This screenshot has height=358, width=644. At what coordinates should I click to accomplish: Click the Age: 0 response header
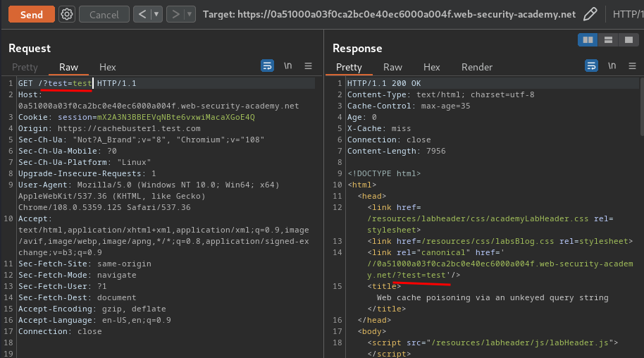pos(362,117)
